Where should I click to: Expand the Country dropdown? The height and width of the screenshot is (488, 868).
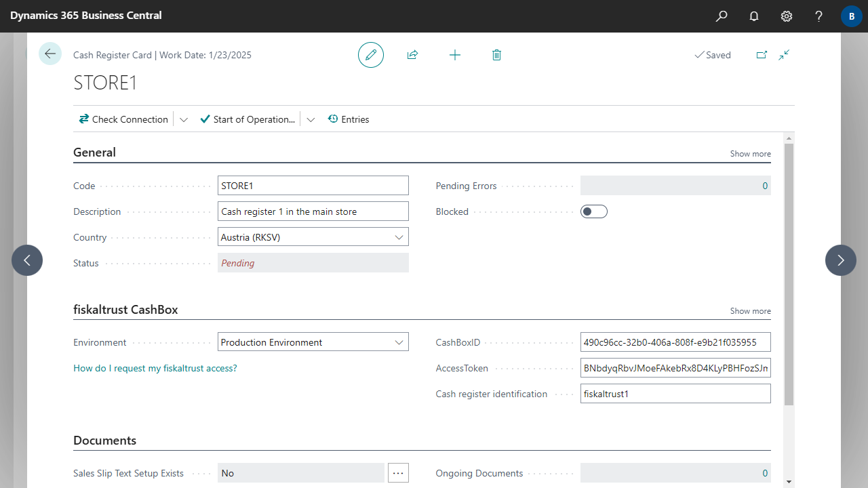[x=399, y=237]
